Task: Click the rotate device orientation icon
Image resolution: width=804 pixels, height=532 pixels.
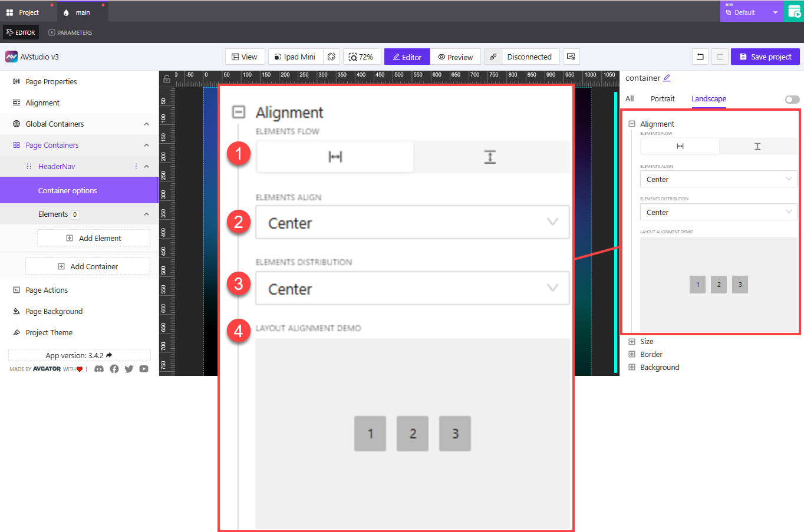Action: point(331,57)
